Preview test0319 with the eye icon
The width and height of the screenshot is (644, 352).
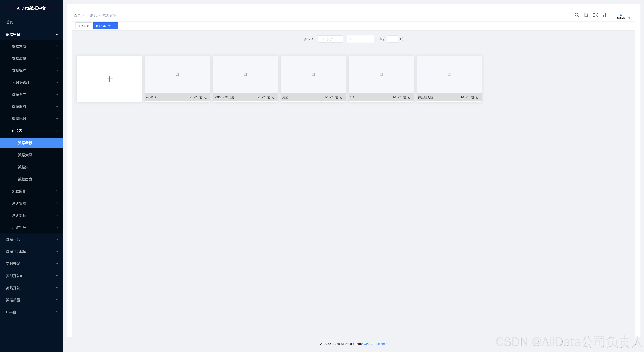(196, 97)
